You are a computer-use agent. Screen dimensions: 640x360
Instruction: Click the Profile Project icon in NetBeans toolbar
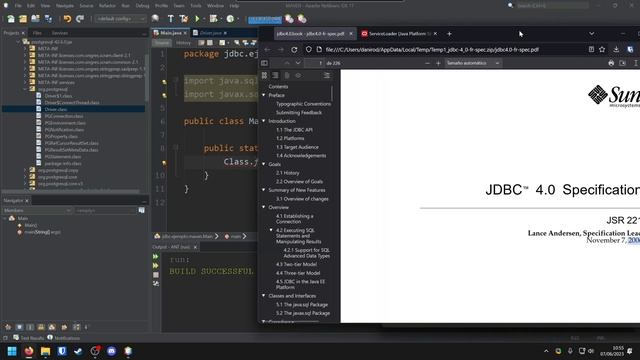(230, 19)
